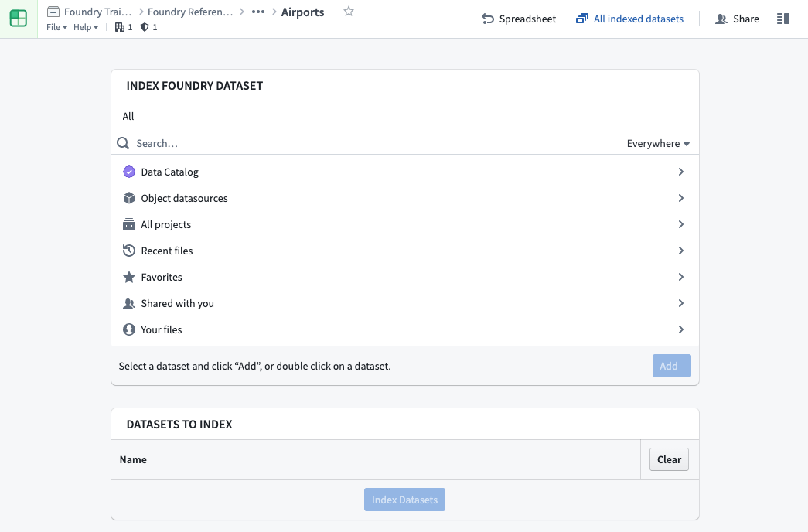Open the Recent files row

pyautogui.click(x=405, y=251)
